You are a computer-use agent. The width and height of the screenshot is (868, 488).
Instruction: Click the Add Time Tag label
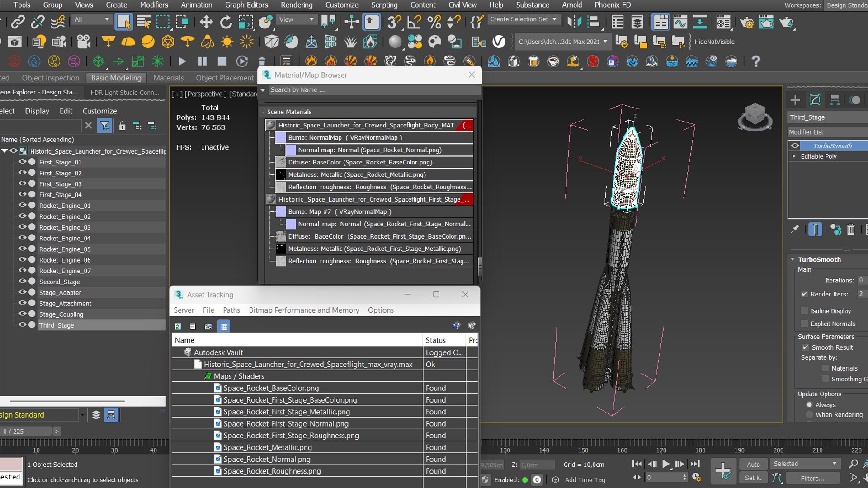pyautogui.click(x=585, y=480)
